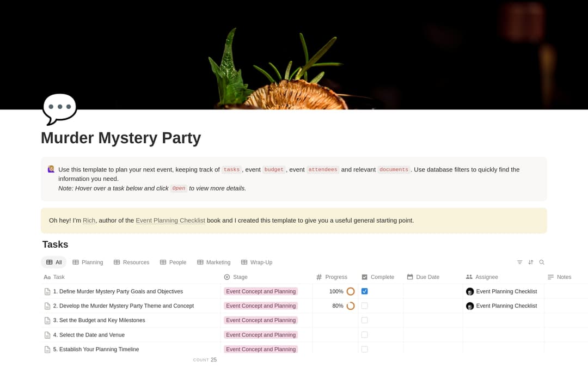Switch to the Marketing view tab
This screenshot has width=588, height=367.
pos(214,262)
